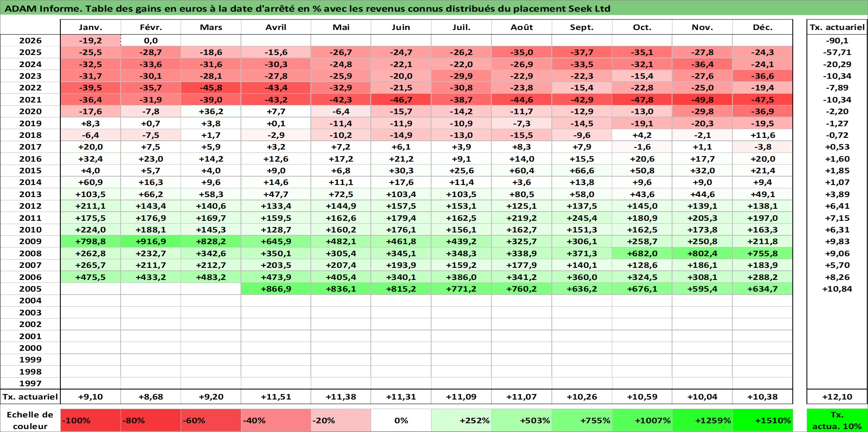Select the 2021 row label

30,100
